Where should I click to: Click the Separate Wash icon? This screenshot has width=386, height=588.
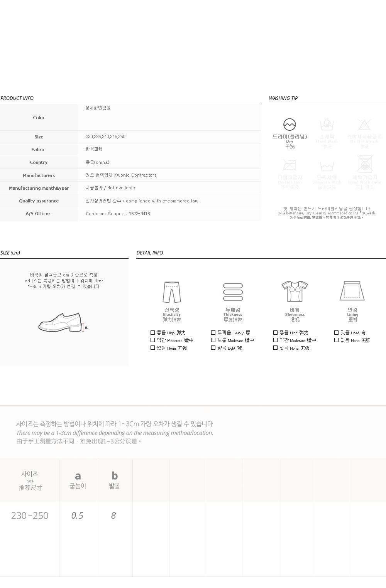click(x=327, y=166)
